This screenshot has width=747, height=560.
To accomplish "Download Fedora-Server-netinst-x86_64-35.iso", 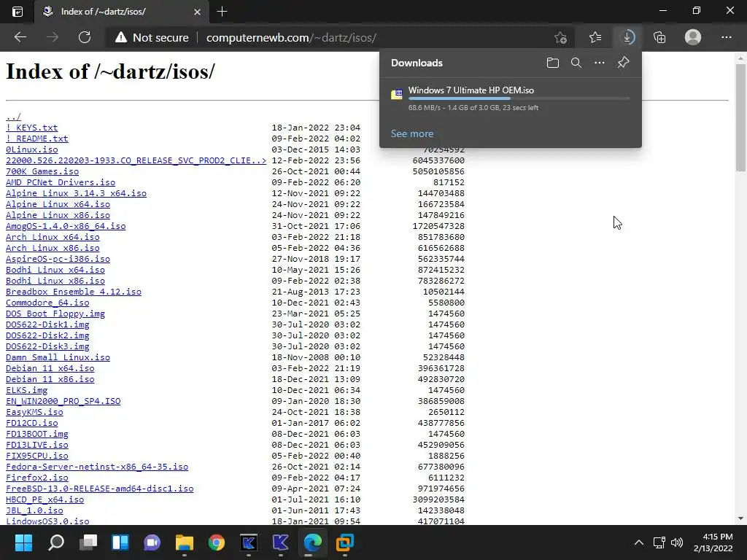I will [x=97, y=467].
